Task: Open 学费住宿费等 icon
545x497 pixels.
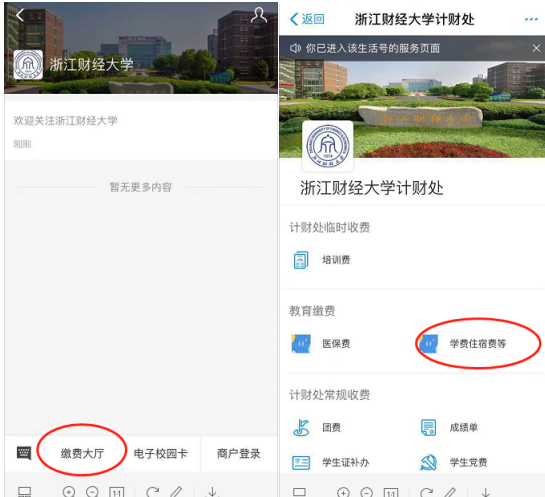Action: 428,343
